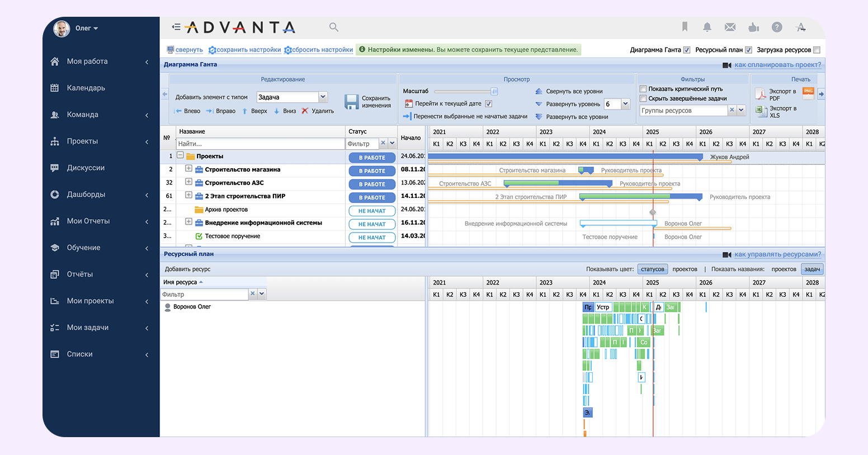This screenshot has height=455, width=868.
Task: Click the resource name Фильтр field
Action: click(x=204, y=294)
